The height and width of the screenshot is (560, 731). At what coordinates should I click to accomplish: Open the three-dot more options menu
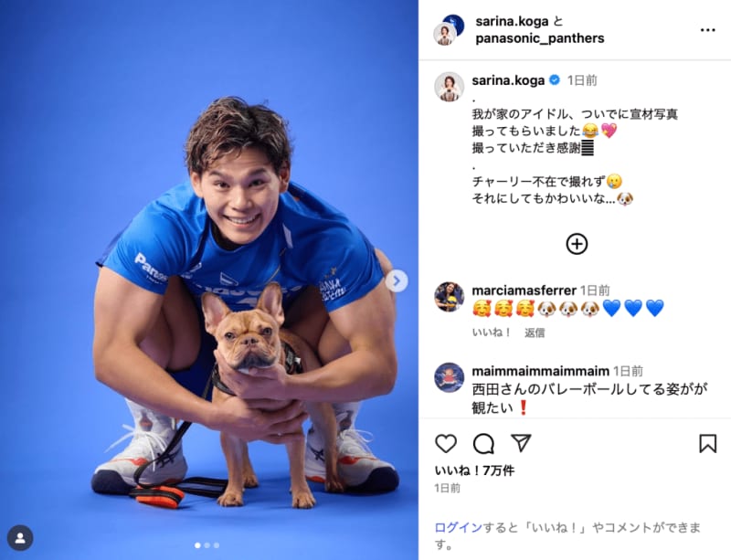click(707, 30)
